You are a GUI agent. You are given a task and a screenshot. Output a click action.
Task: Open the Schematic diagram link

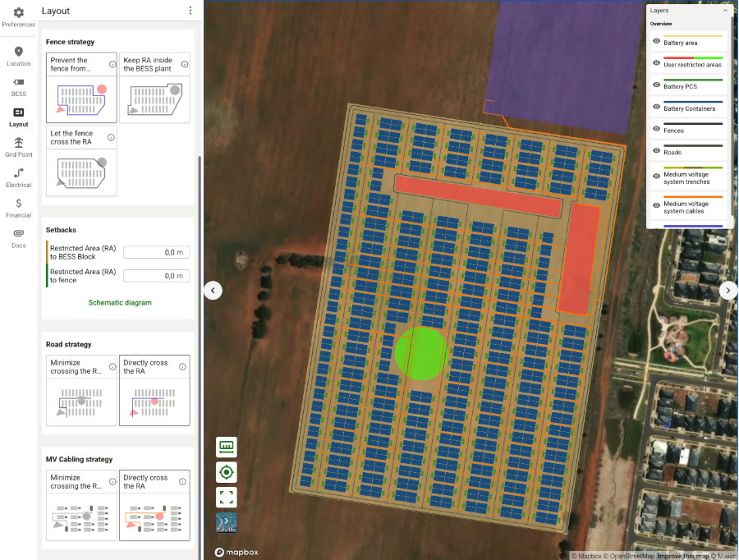(120, 303)
